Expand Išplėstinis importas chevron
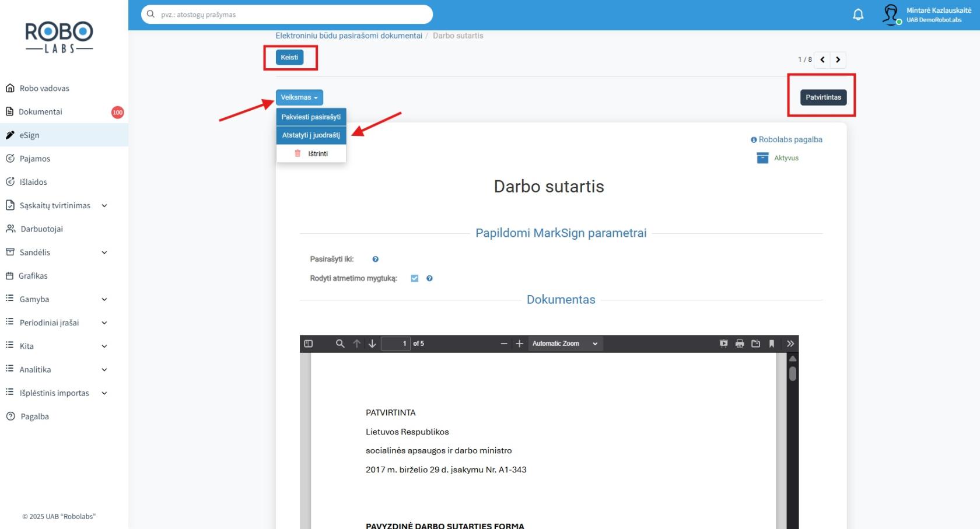Screen dimensions: 980x529 coord(104,393)
